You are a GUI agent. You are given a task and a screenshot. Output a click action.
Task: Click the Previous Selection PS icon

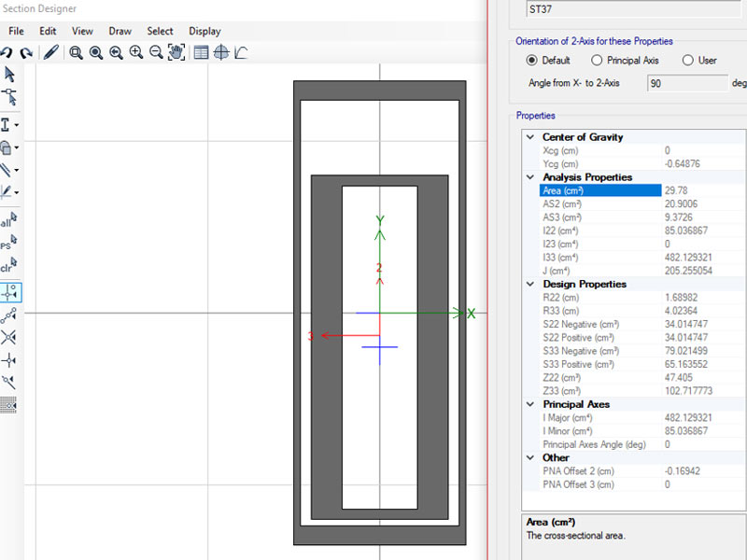(x=8, y=243)
